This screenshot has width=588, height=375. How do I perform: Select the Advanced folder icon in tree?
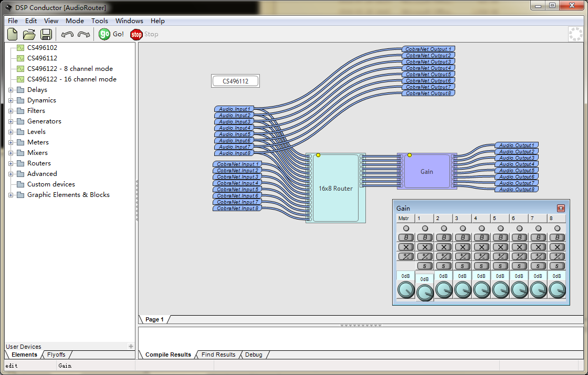click(x=20, y=174)
